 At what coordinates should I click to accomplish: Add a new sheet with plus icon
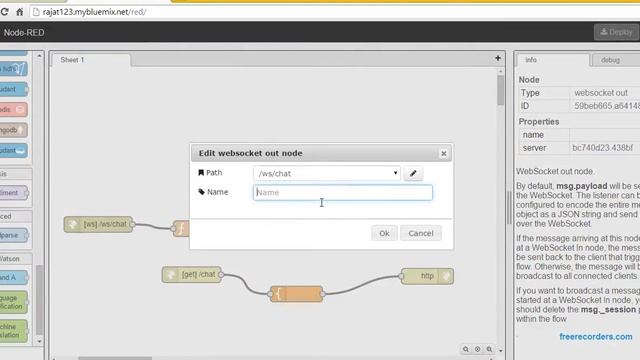(498, 58)
